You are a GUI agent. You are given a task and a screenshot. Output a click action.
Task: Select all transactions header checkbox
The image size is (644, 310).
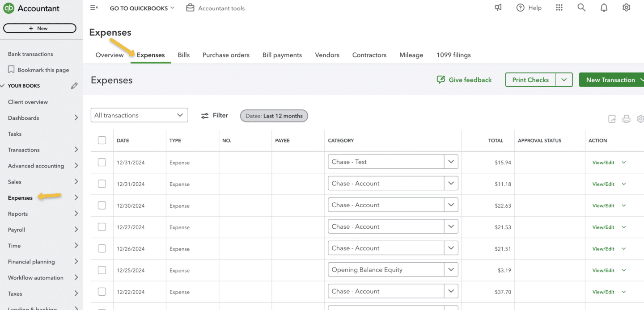pos(102,140)
